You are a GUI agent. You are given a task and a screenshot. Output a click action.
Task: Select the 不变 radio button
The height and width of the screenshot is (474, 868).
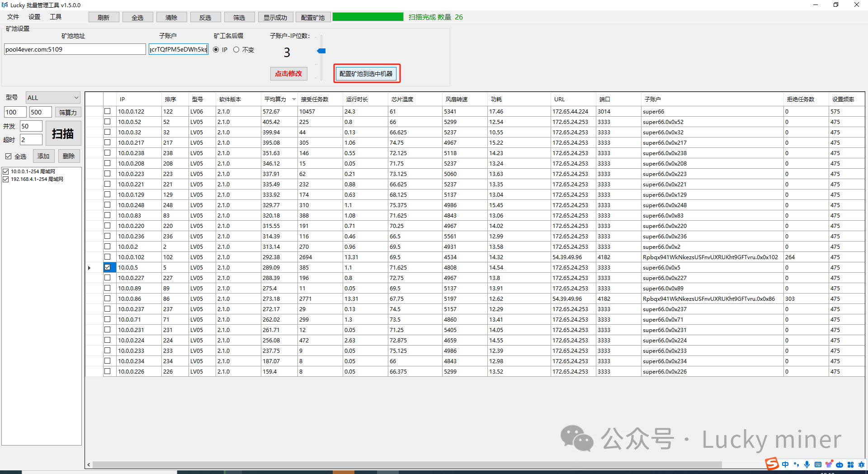click(236, 50)
